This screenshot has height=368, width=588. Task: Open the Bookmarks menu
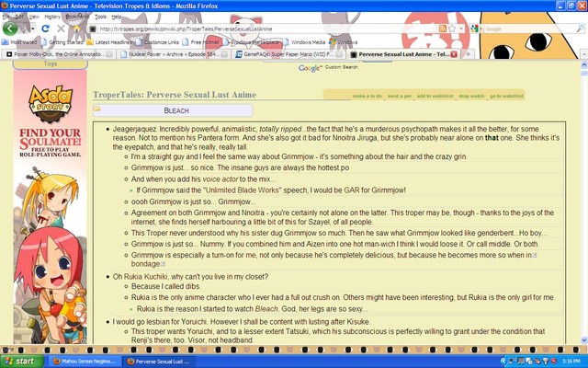(77, 17)
